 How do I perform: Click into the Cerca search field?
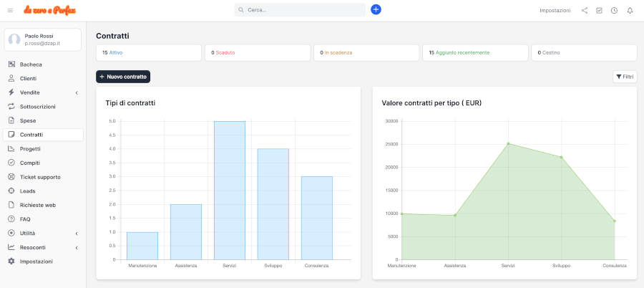tap(301, 10)
